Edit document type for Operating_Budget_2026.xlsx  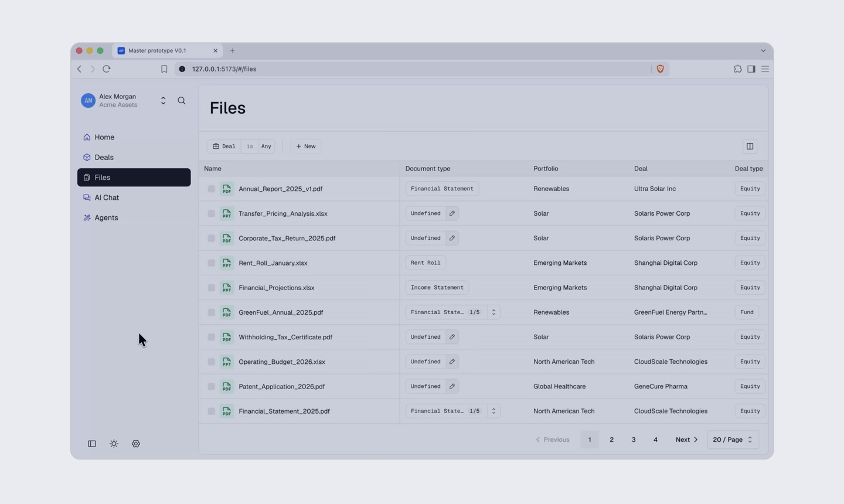tap(452, 362)
